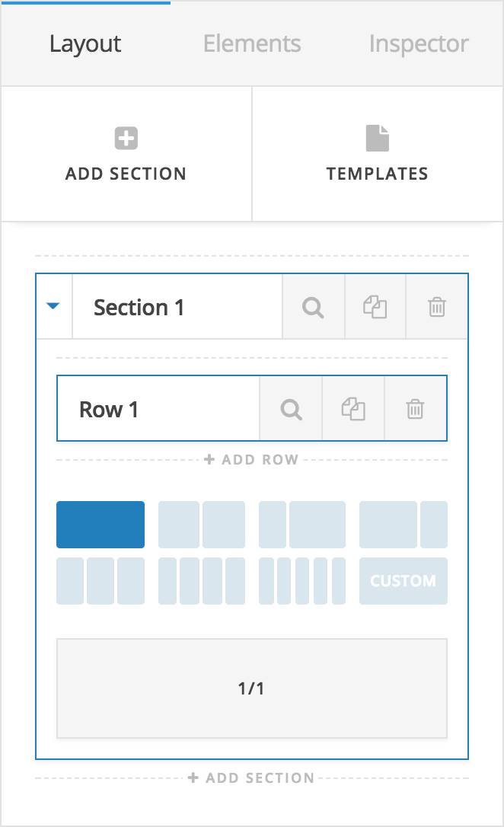Select the two equal columns layout

tap(200, 524)
